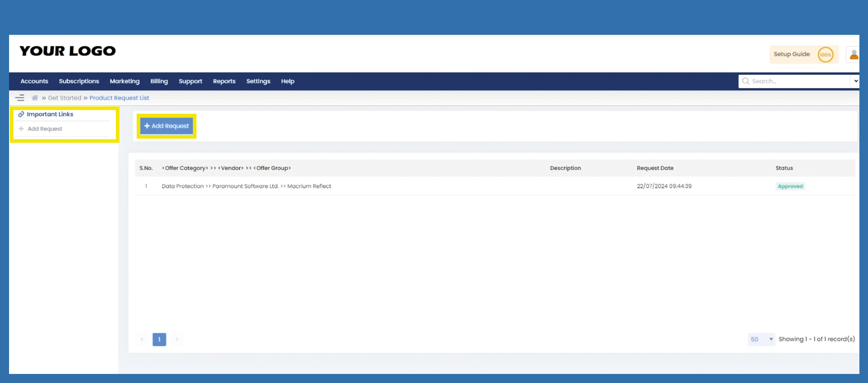Go to the previous page arrow
Viewport: 868px width, 383px height.
pyautogui.click(x=142, y=340)
